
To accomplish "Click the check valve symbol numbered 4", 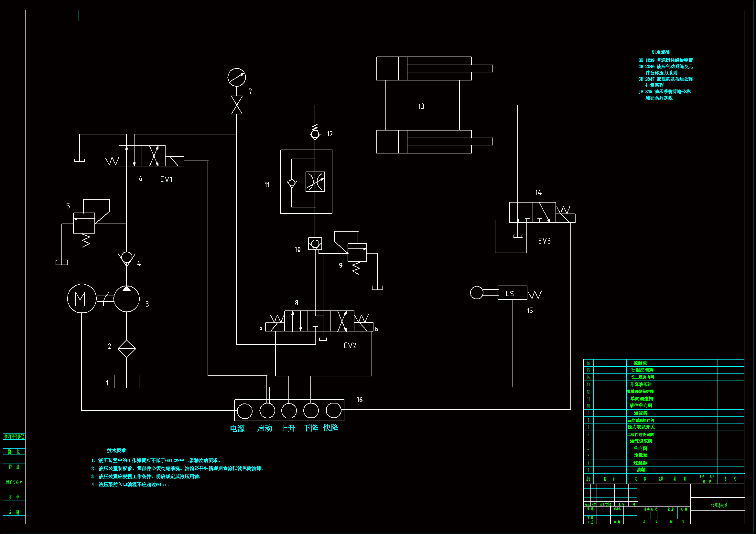I will pyautogui.click(x=127, y=257).
